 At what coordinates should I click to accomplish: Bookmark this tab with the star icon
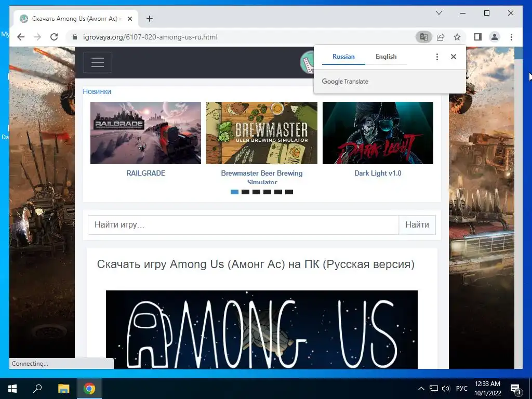(x=457, y=37)
